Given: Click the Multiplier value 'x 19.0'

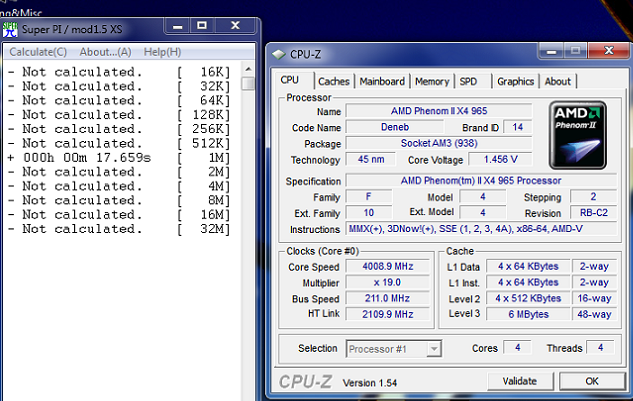Looking at the screenshot, I should point(388,282).
